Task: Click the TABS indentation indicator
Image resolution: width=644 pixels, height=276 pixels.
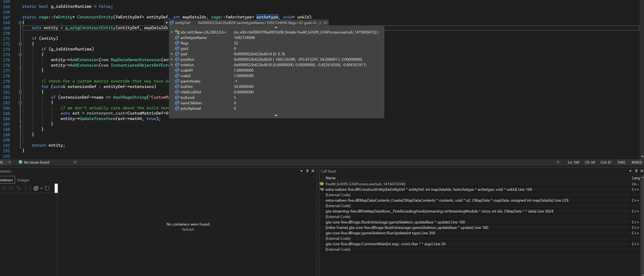Action: (621, 162)
